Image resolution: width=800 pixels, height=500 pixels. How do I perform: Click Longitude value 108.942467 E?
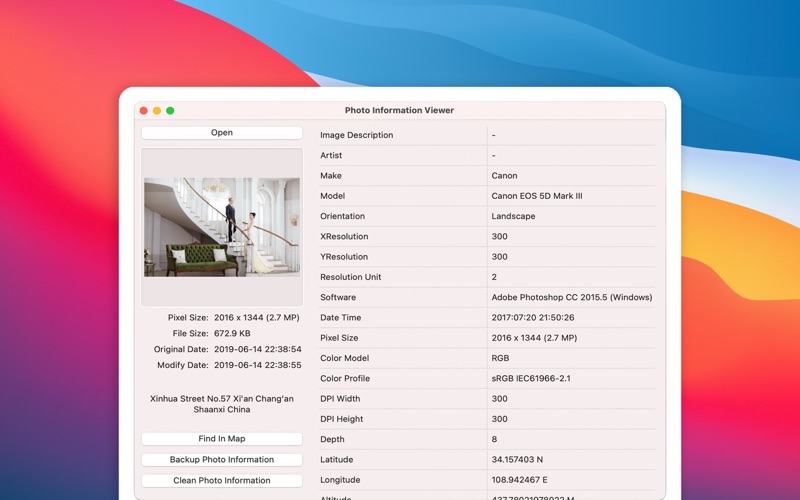(519, 480)
